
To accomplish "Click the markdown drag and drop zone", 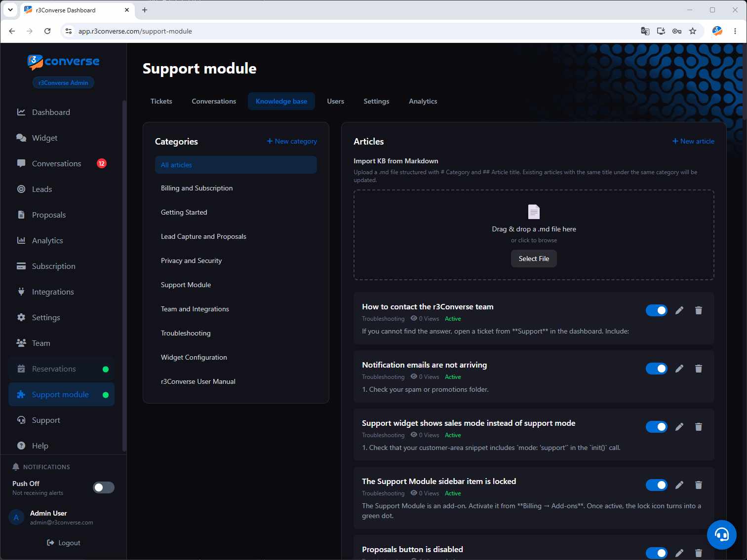I will click(x=534, y=235).
